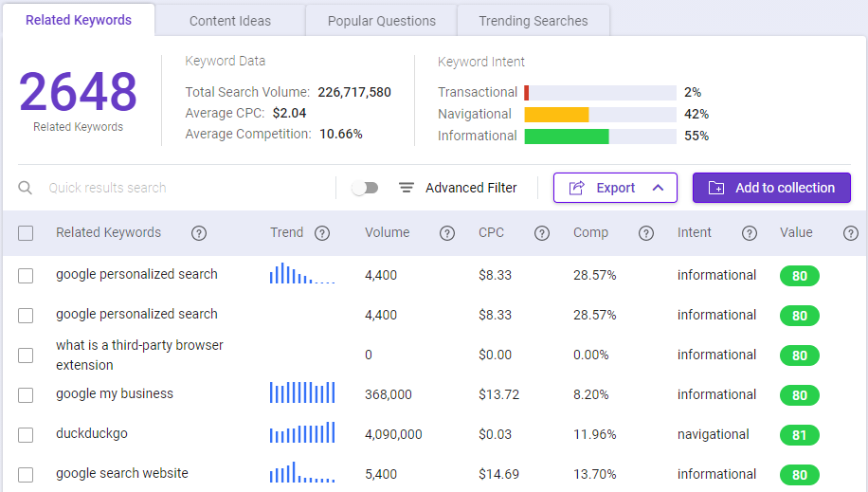Open the Trending Searches tab
The width and height of the screenshot is (868, 492).
pyautogui.click(x=533, y=21)
